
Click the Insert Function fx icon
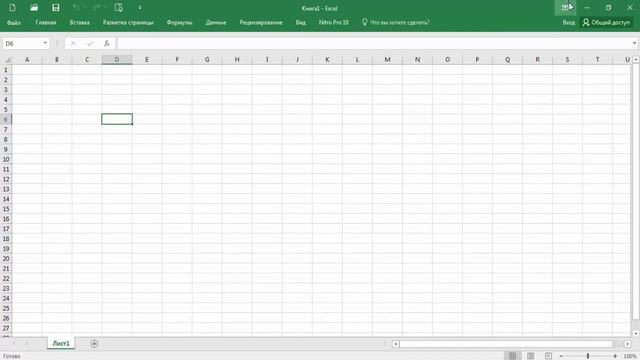coord(107,43)
